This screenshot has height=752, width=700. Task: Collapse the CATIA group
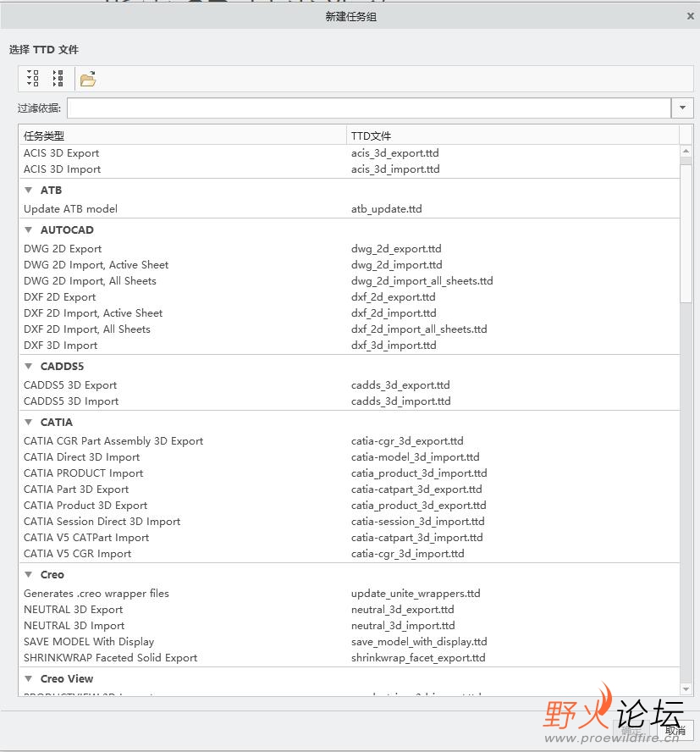[x=28, y=422]
